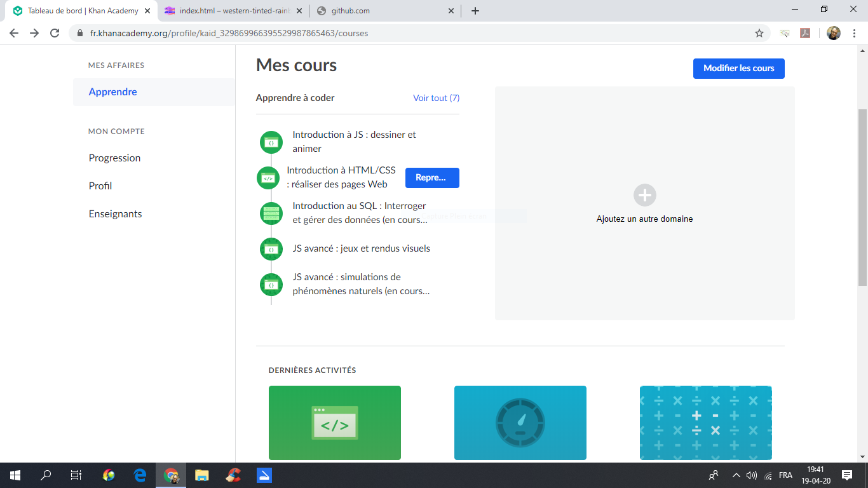This screenshot has height=488, width=868.
Task: Click the Modifier les cours button
Action: (738, 69)
